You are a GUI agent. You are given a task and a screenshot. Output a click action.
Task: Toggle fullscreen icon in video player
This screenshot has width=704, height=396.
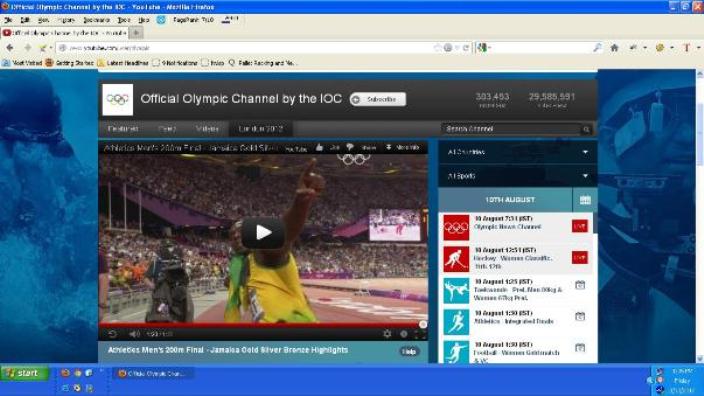420,334
